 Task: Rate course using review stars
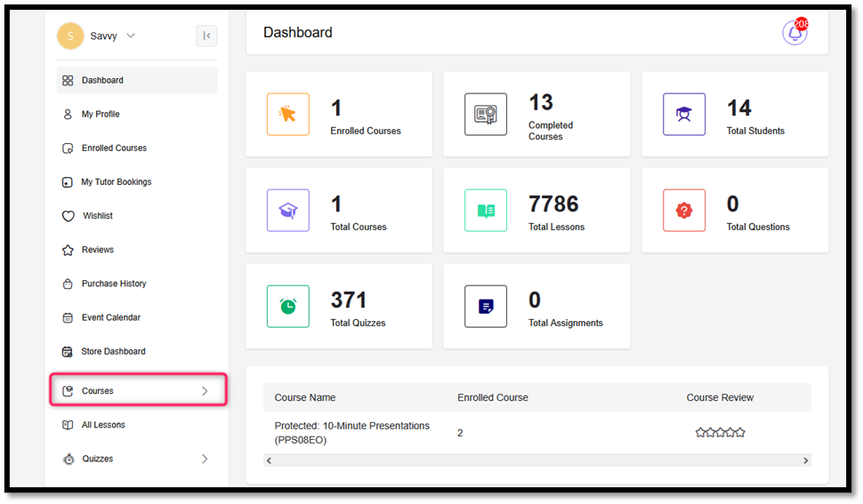[x=720, y=433]
